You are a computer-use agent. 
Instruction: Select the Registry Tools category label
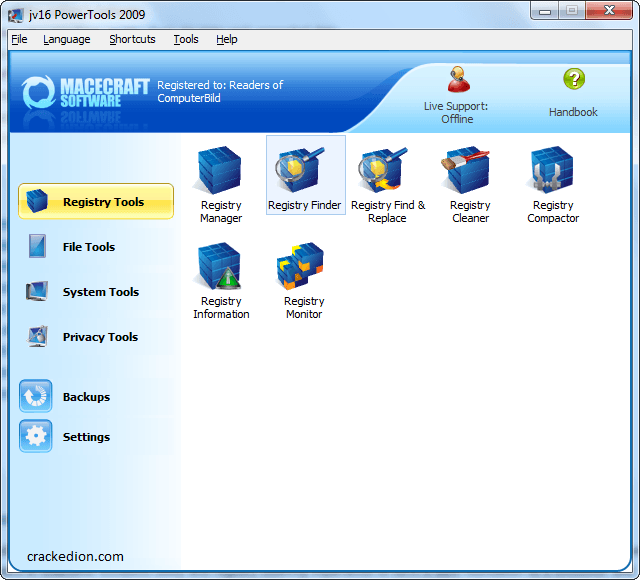pyautogui.click(x=104, y=202)
